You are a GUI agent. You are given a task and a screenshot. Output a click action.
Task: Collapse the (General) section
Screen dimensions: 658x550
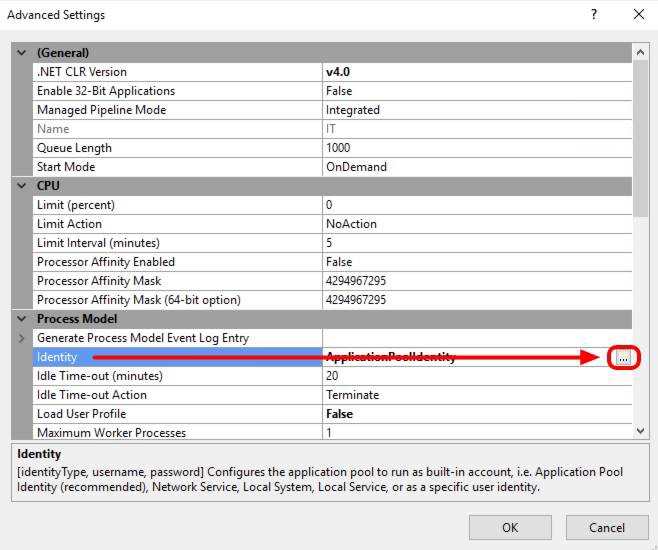click(22, 53)
